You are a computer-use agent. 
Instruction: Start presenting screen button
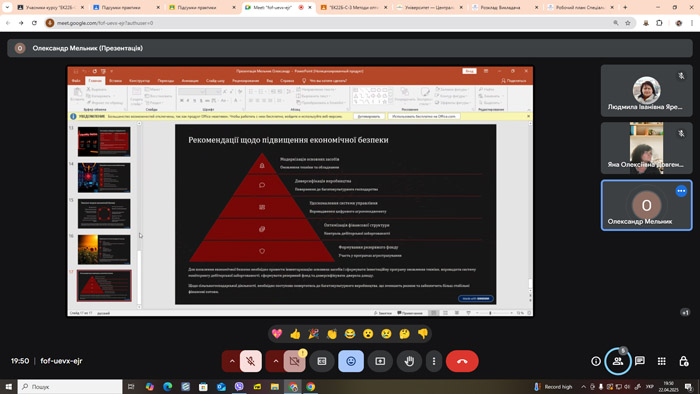(x=380, y=361)
